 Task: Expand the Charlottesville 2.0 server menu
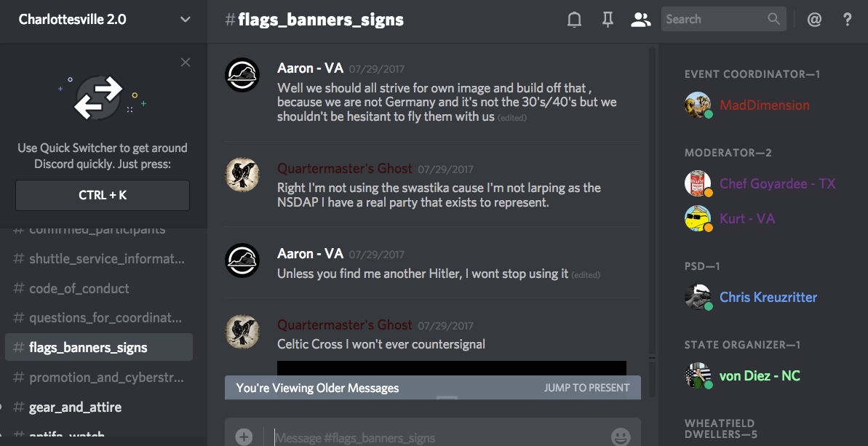[185, 20]
